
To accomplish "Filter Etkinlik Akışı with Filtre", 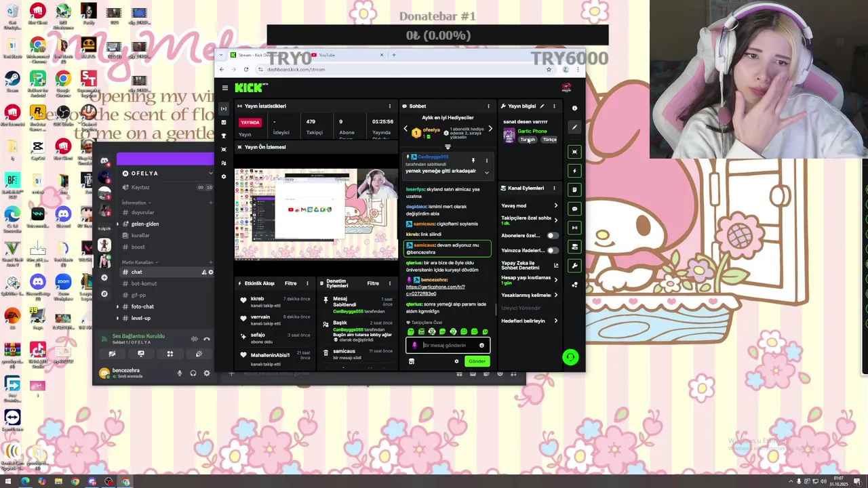I will pyautogui.click(x=290, y=283).
